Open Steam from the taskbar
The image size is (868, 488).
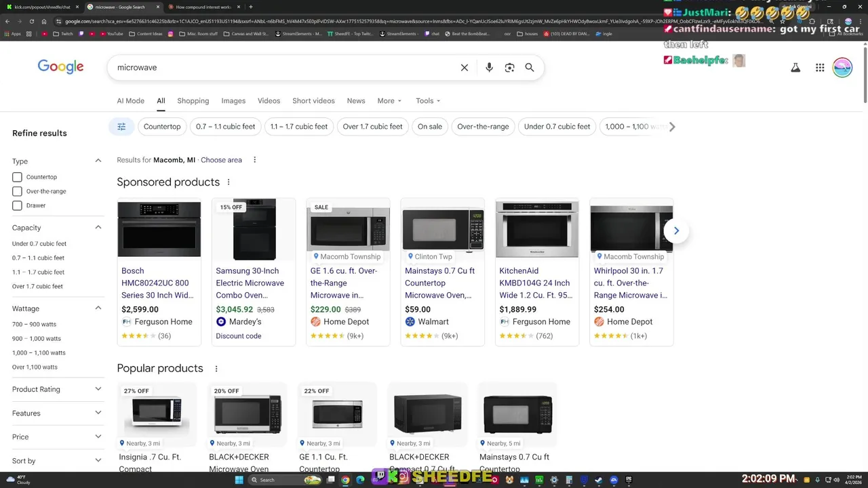coord(599,480)
